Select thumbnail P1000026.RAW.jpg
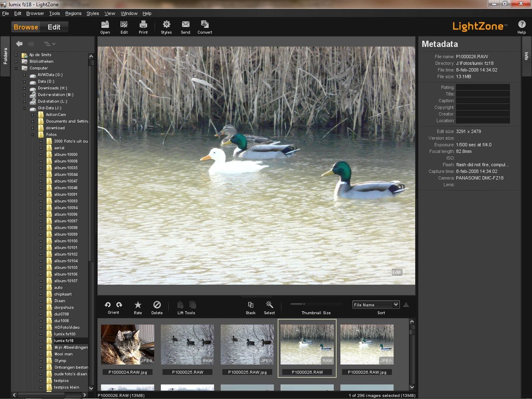Viewport: 532px width, 399px height. (367, 345)
